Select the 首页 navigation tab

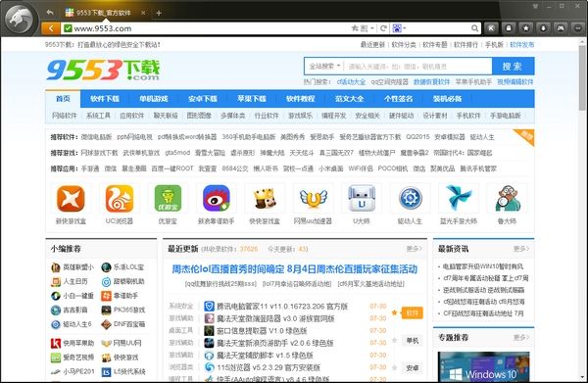click(63, 99)
